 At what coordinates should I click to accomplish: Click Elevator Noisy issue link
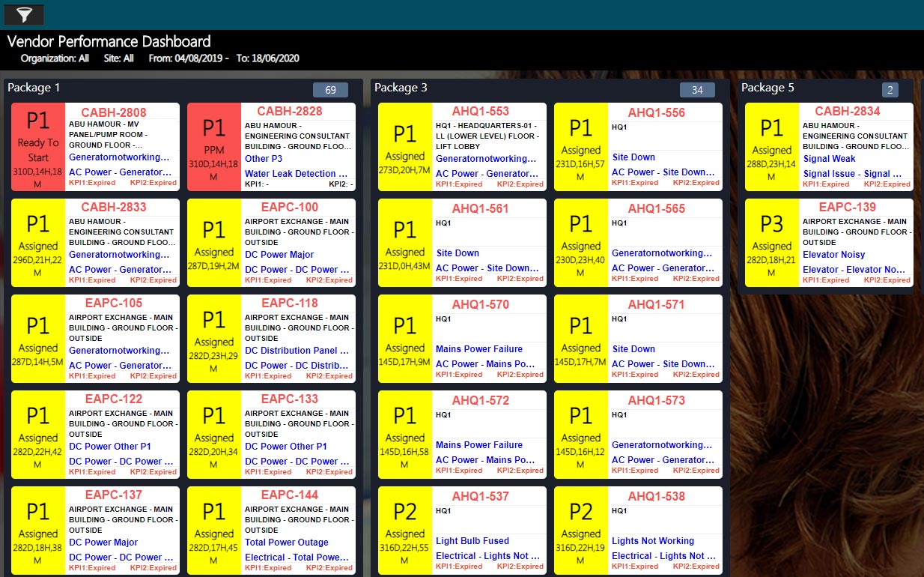pyautogui.click(x=833, y=255)
